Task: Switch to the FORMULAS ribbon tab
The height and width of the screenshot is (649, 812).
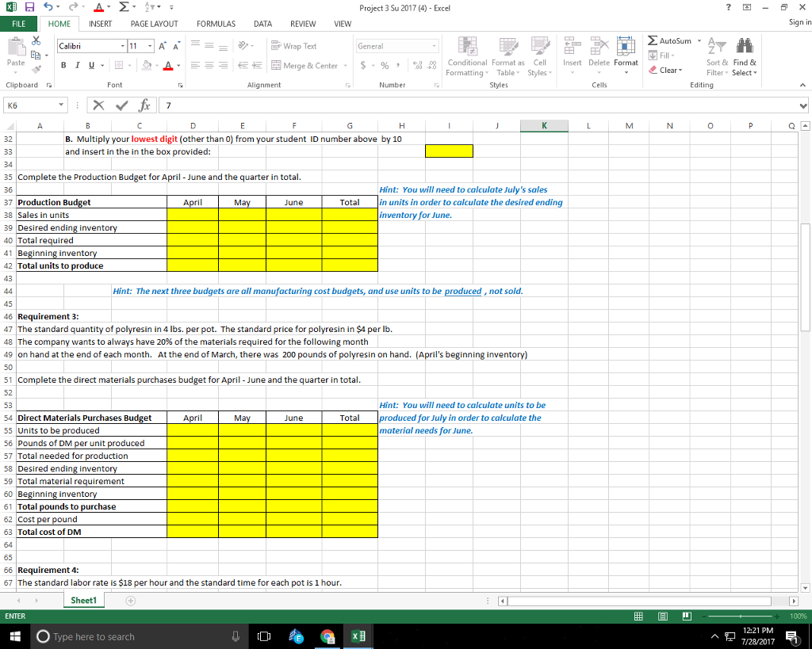Action: point(216,23)
